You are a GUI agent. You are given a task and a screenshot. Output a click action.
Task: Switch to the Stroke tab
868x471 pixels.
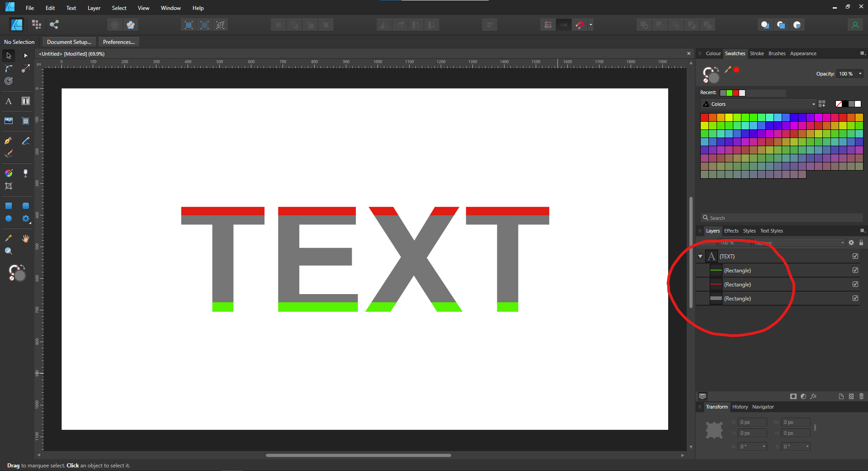[756, 53]
